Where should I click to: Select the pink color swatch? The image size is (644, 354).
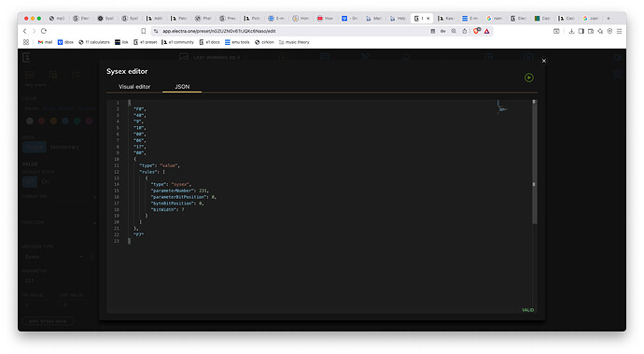(x=89, y=120)
